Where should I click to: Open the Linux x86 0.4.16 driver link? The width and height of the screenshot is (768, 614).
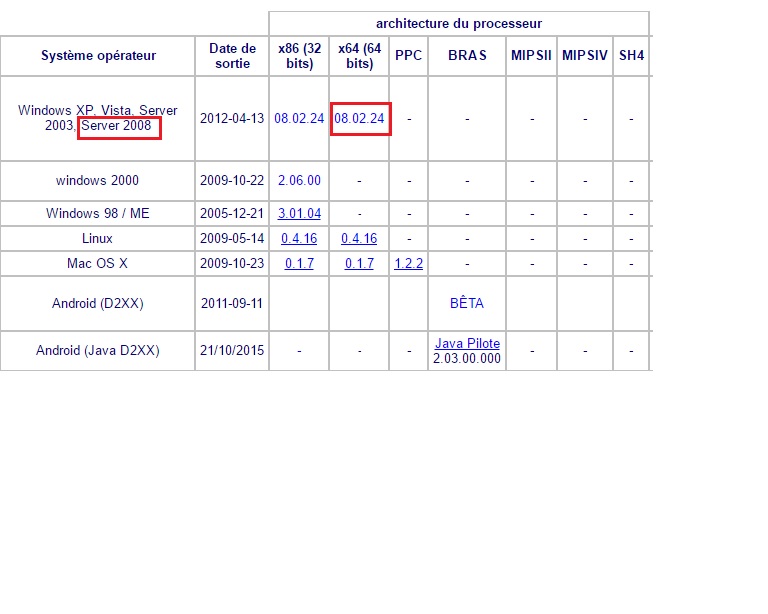click(x=299, y=238)
